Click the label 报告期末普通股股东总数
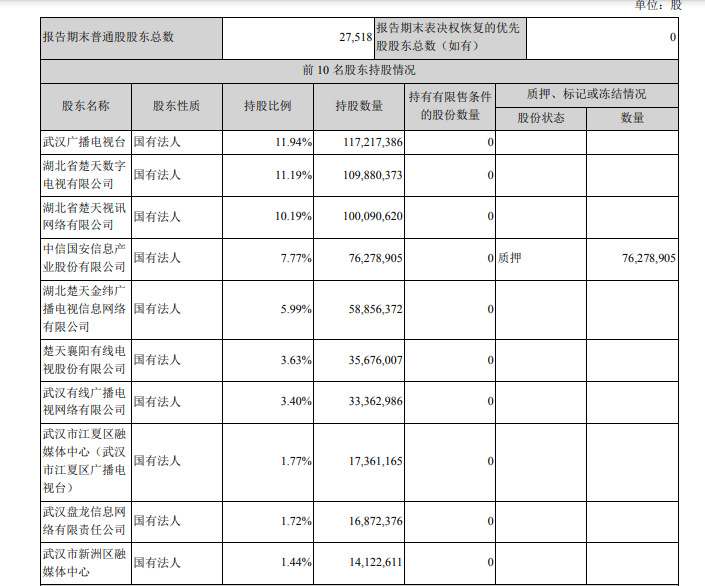 [108, 37]
